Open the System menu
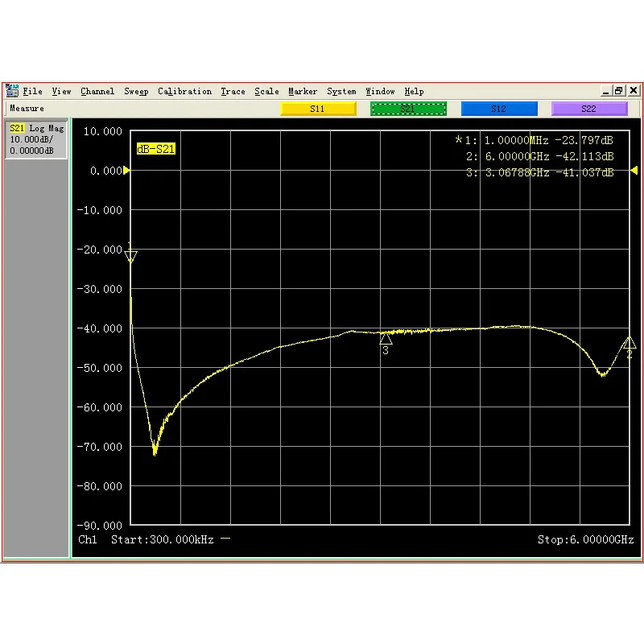644x644 pixels. tap(341, 91)
